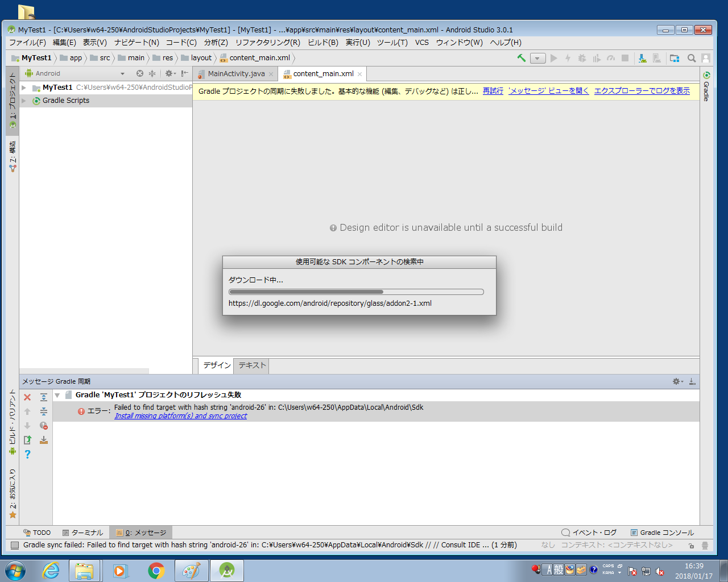Open Google Chrome from taskbar
728x582 pixels.
tap(156, 571)
